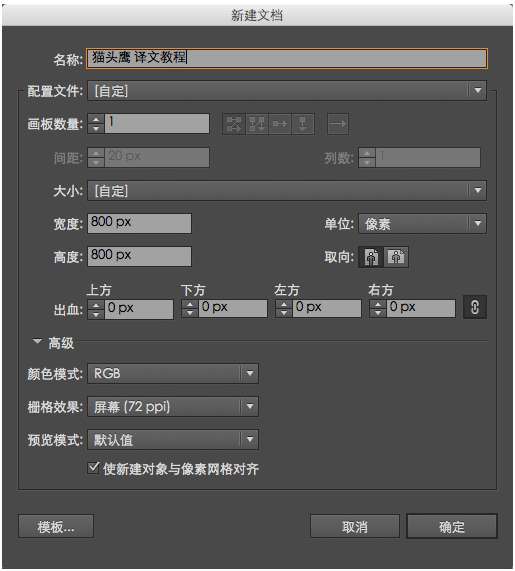Open the 栅格效果 raster effects dropdown
This screenshot has width=515, height=571.
point(173,406)
